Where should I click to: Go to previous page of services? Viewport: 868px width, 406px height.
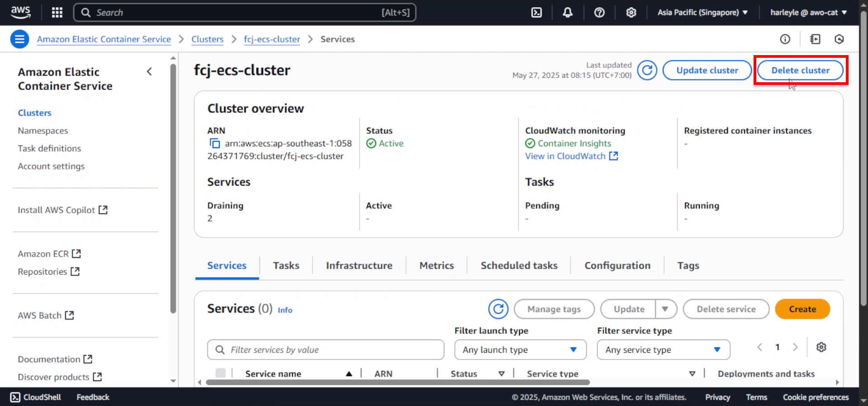point(759,347)
